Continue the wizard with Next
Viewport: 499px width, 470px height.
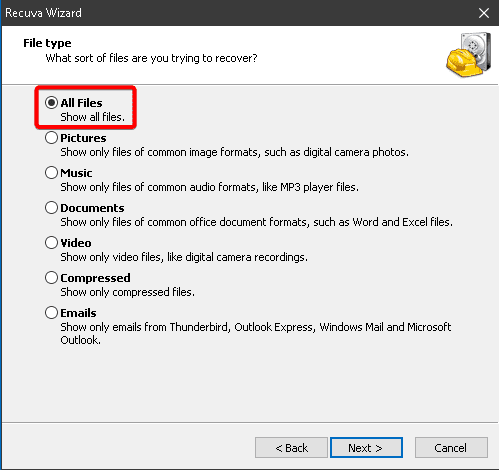366,448
